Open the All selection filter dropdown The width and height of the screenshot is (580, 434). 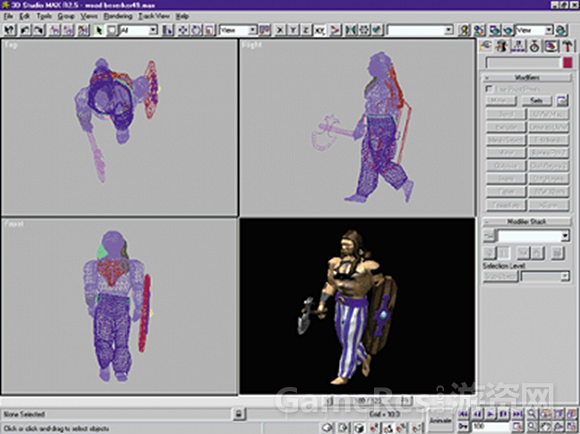(138, 30)
